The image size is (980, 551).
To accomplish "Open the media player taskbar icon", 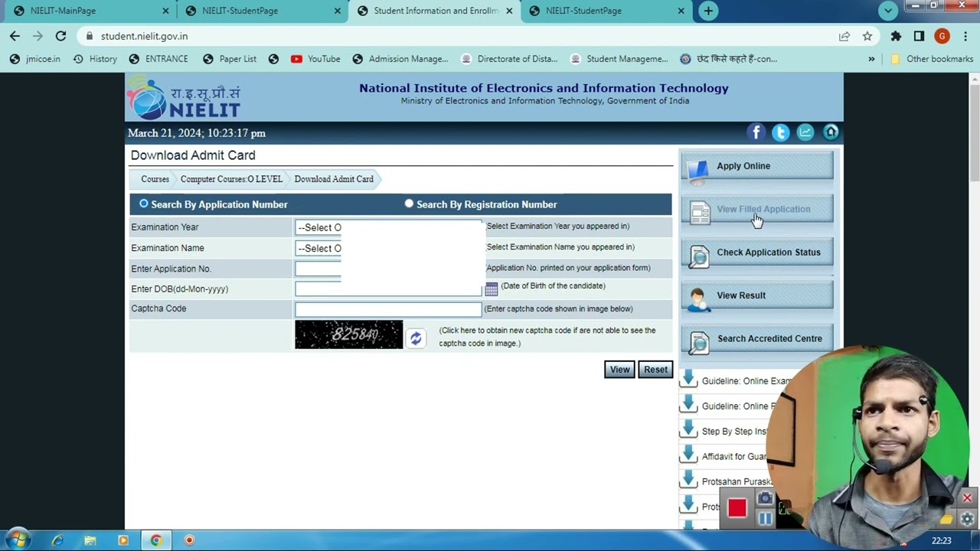I will pyautogui.click(x=123, y=540).
